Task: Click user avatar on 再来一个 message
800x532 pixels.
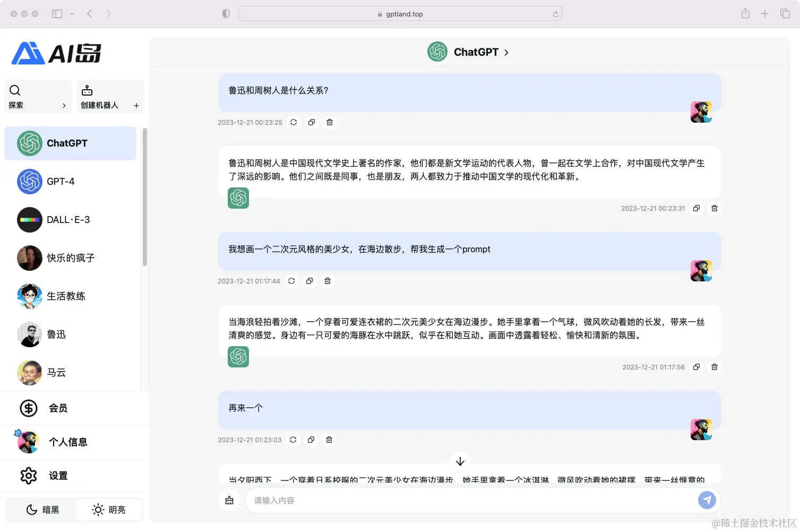Action: click(x=701, y=430)
